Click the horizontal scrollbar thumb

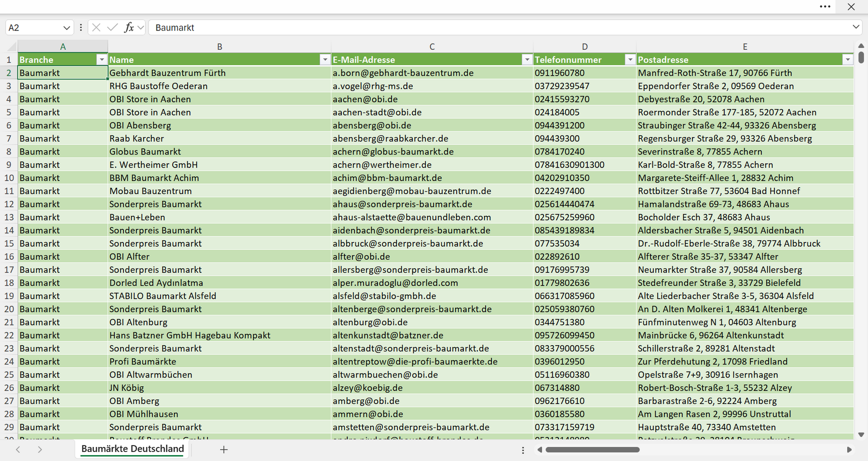(593, 450)
